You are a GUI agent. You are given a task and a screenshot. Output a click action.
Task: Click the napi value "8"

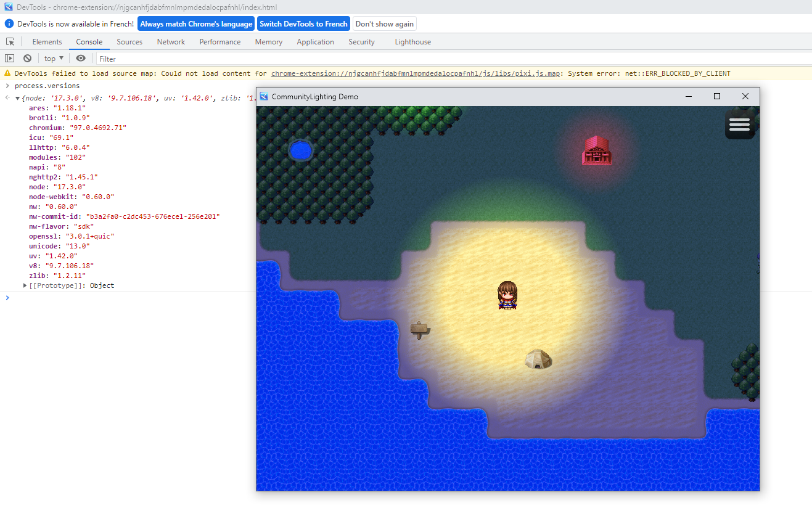(59, 167)
